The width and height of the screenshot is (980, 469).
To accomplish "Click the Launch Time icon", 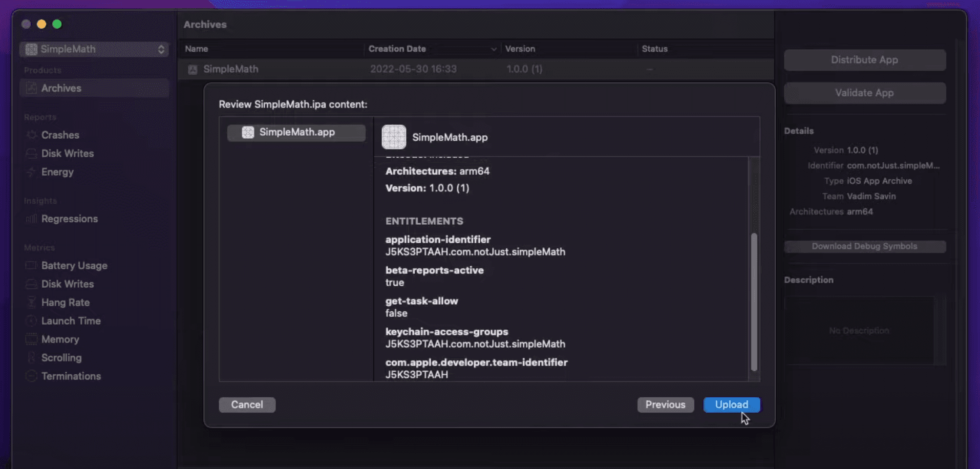I will [x=31, y=321].
